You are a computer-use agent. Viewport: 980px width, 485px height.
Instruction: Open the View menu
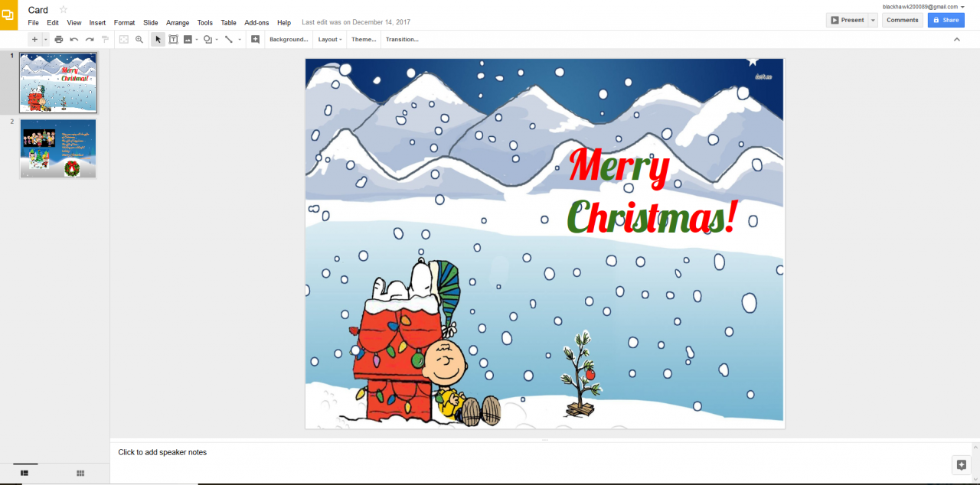tap(74, 23)
